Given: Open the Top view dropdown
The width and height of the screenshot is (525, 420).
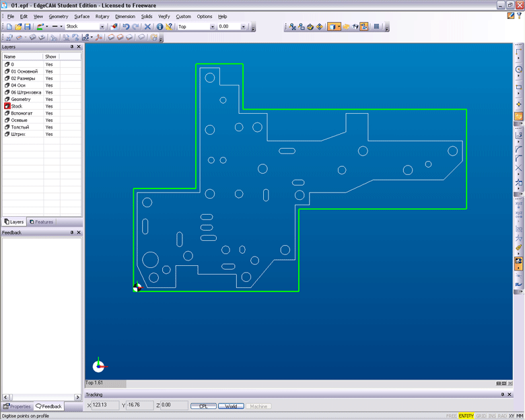Looking at the screenshot, I should click(212, 27).
